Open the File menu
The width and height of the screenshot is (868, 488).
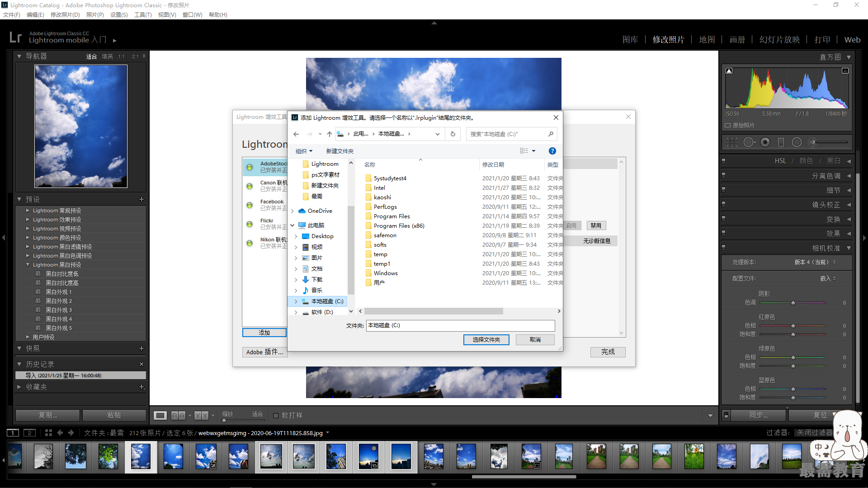[12, 14]
